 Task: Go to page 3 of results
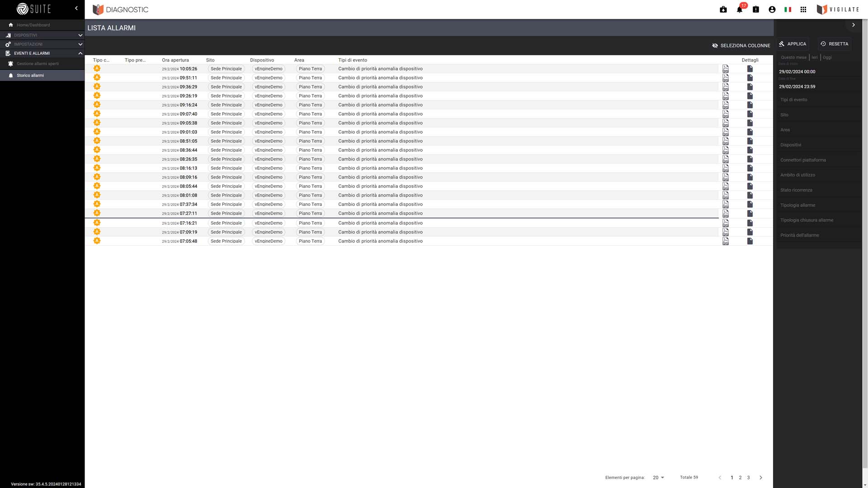pyautogui.click(x=748, y=478)
